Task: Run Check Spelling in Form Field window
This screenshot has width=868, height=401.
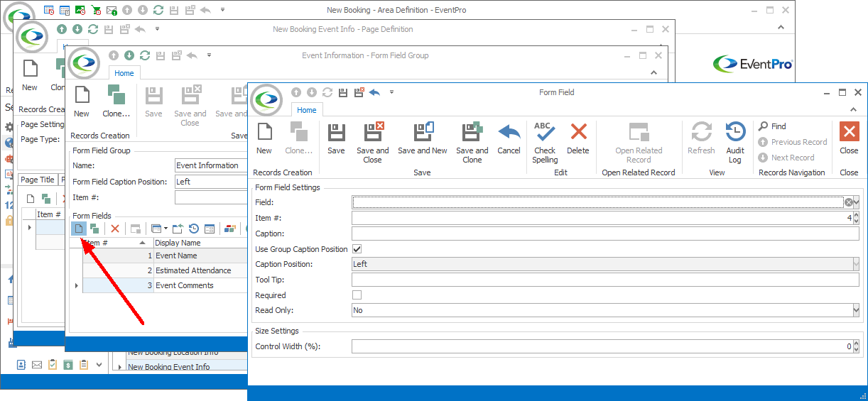Action: [545, 143]
